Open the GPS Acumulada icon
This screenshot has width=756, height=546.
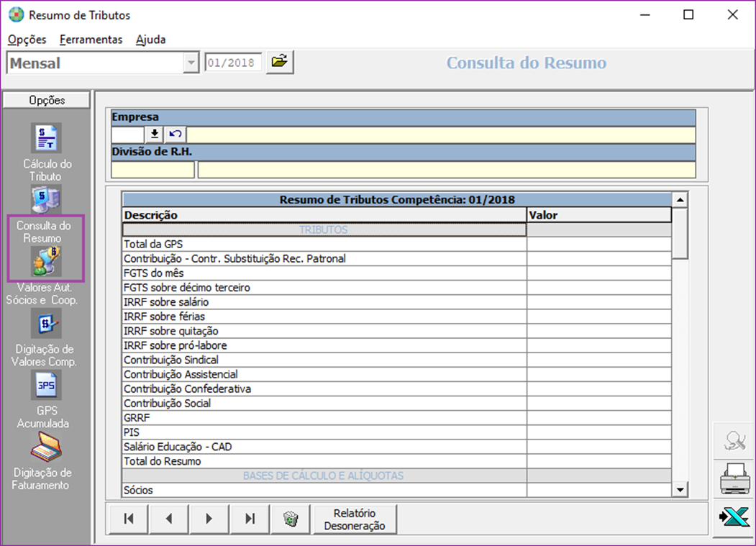tap(46, 385)
